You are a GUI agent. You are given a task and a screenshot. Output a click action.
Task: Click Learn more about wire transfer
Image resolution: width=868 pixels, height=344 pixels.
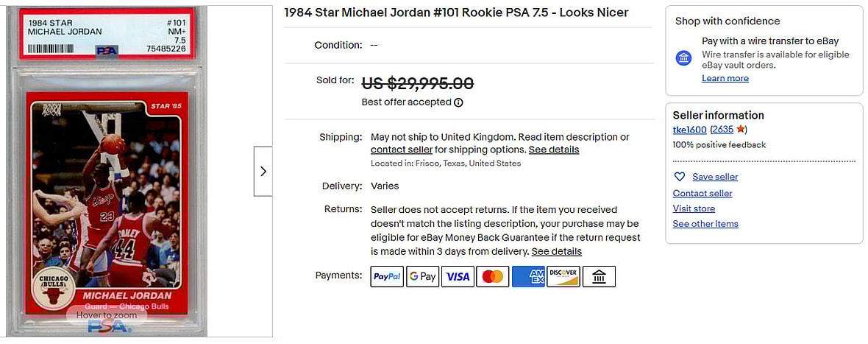[x=725, y=78]
